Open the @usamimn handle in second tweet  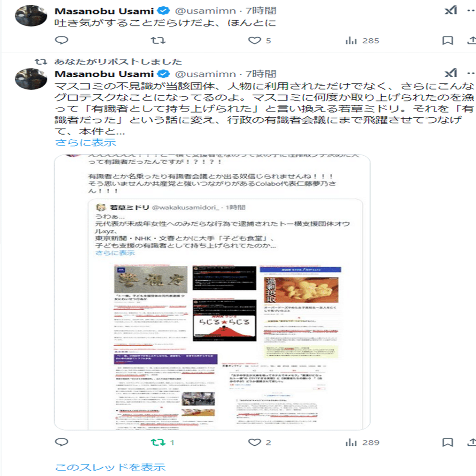(205, 74)
